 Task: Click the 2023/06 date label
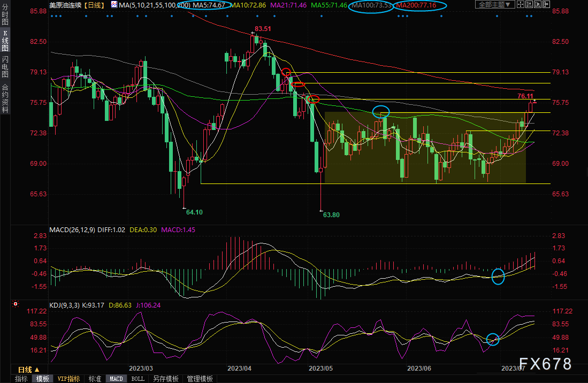click(x=419, y=369)
